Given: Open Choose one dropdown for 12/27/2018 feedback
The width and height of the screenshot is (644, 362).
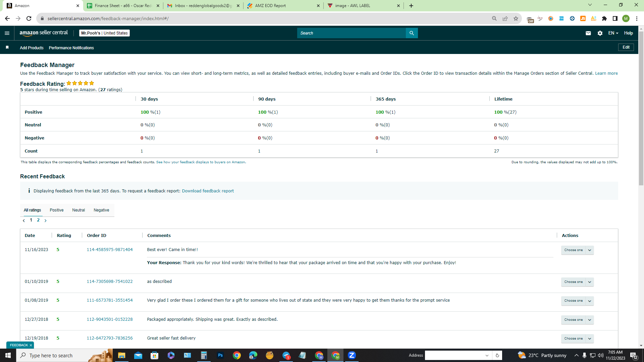Looking at the screenshot, I should (577, 320).
